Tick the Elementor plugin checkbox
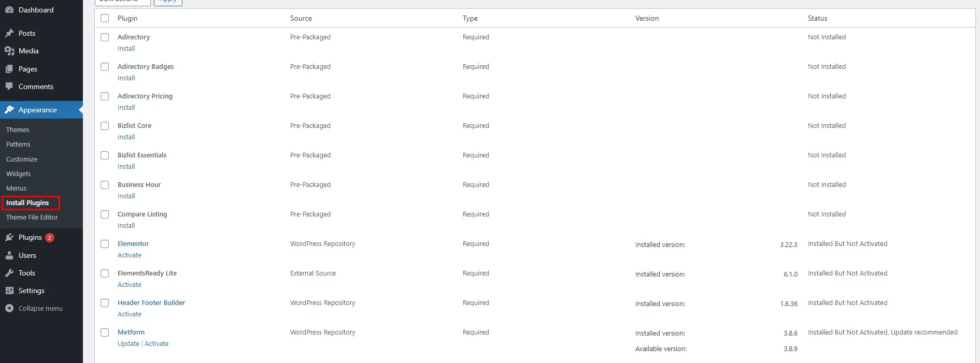The width and height of the screenshot is (980, 363). [105, 244]
